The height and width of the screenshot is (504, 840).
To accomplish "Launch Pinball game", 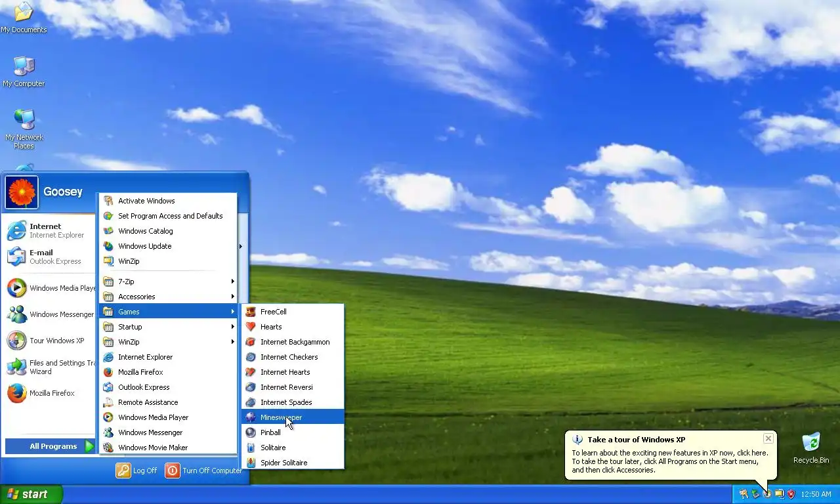I will 293,432.
